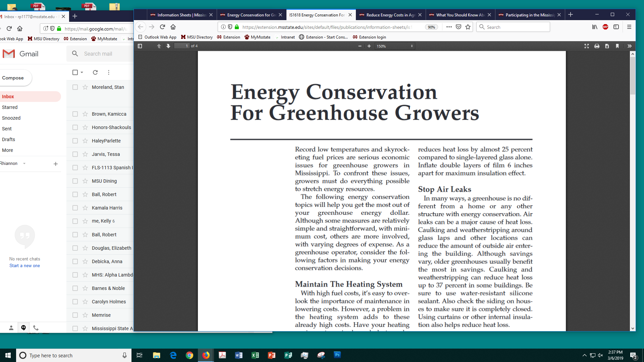Click the PDF vertical scrollbar thumb
This screenshot has width=644, height=362.
(x=633, y=75)
